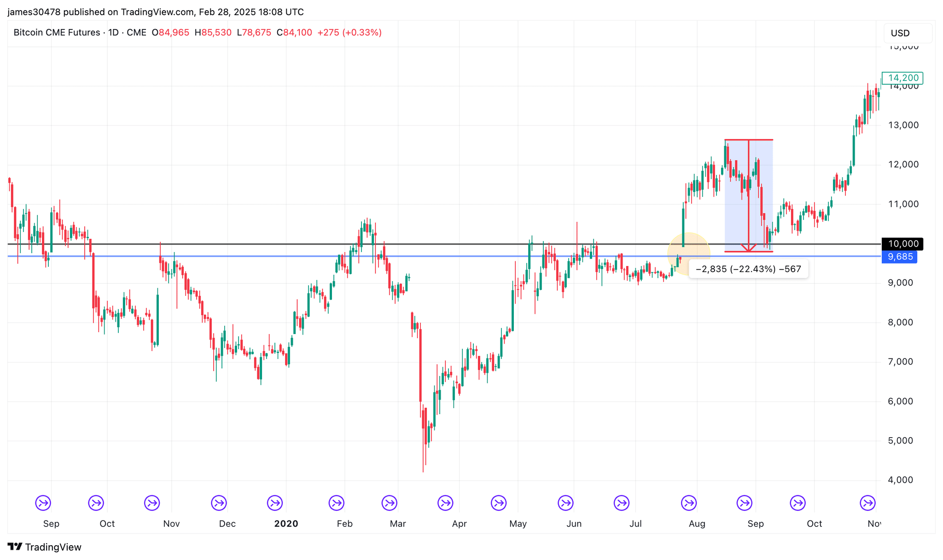Click the blue shaded price range box

[749, 196]
